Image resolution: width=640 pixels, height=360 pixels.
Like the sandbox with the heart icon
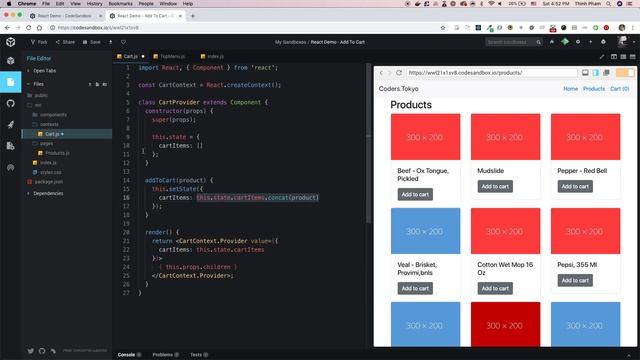coord(123,42)
